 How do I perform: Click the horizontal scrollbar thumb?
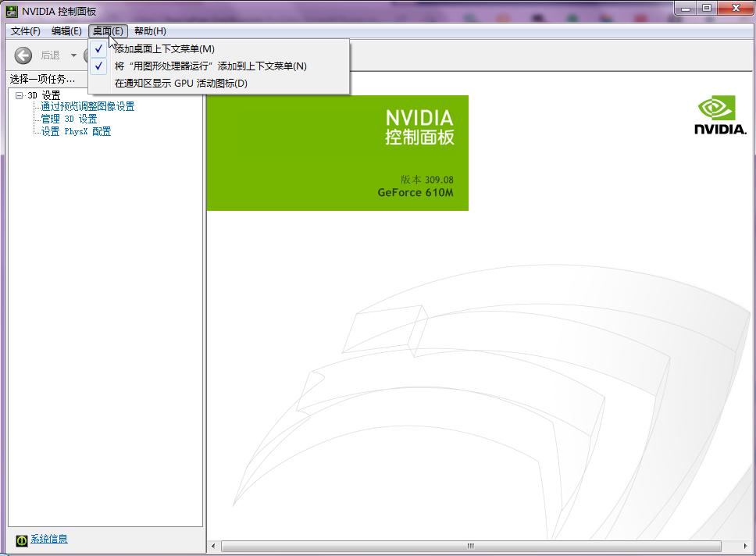(x=469, y=547)
